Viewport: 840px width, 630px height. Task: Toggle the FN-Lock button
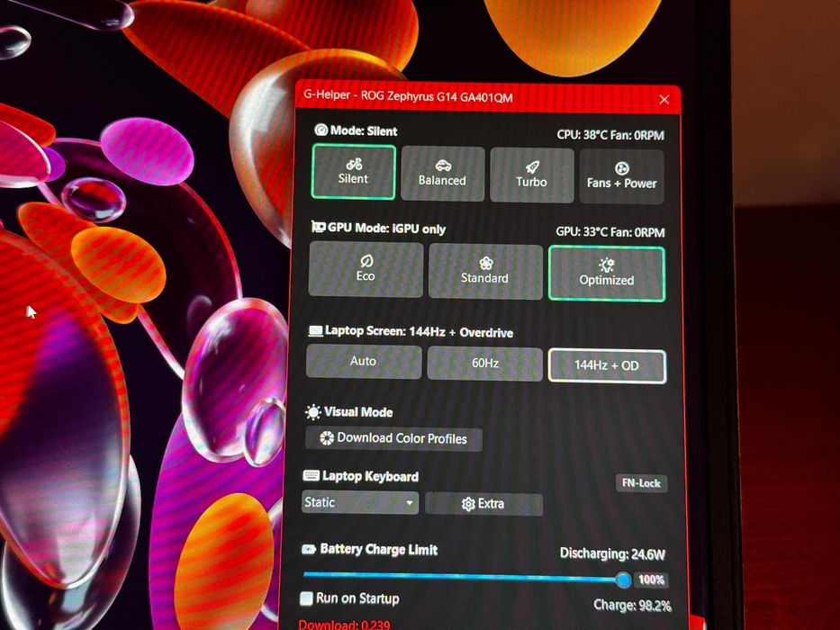pyautogui.click(x=641, y=483)
